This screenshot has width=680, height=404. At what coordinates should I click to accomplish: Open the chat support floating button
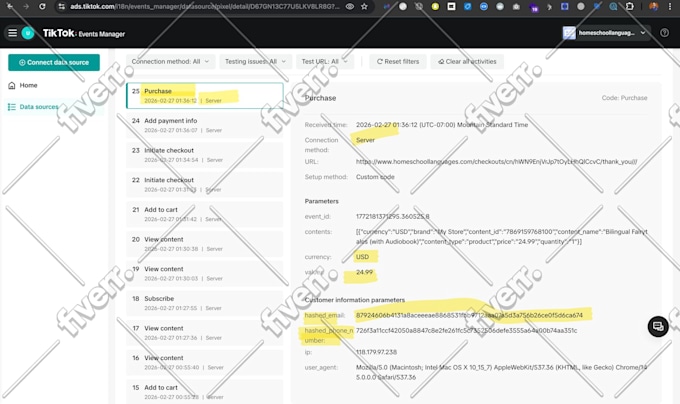pos(658,326)
